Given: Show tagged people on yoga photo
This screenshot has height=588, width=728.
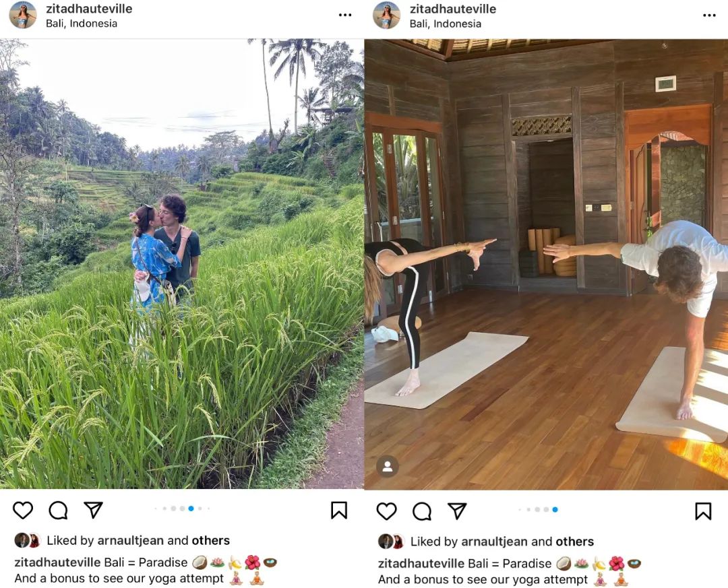Looking at the screenshot, I should pyautogui.click(x=387, y=466).
